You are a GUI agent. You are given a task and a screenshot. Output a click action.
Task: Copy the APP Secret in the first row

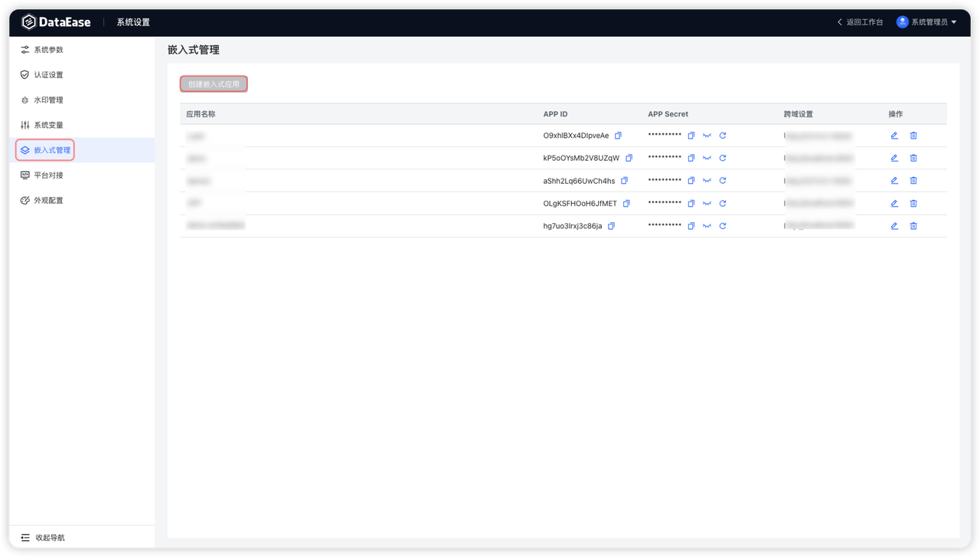(x=691, y=136)
